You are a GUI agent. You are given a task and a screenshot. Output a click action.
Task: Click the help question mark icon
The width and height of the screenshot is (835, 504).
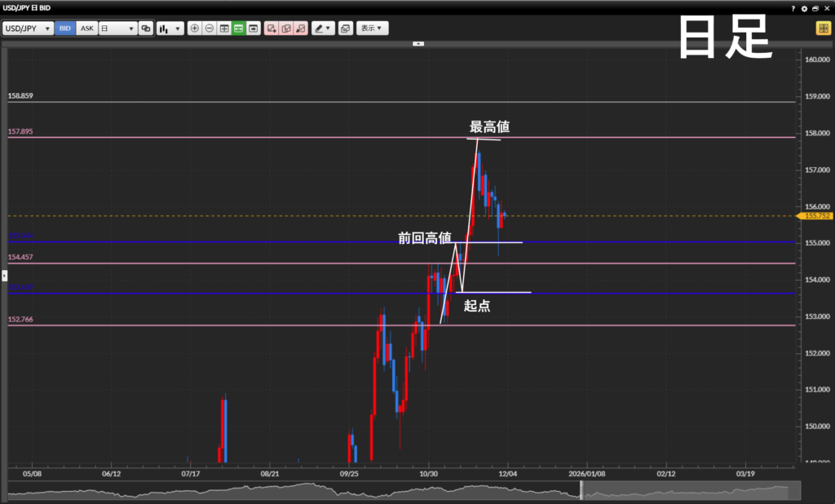793,8
